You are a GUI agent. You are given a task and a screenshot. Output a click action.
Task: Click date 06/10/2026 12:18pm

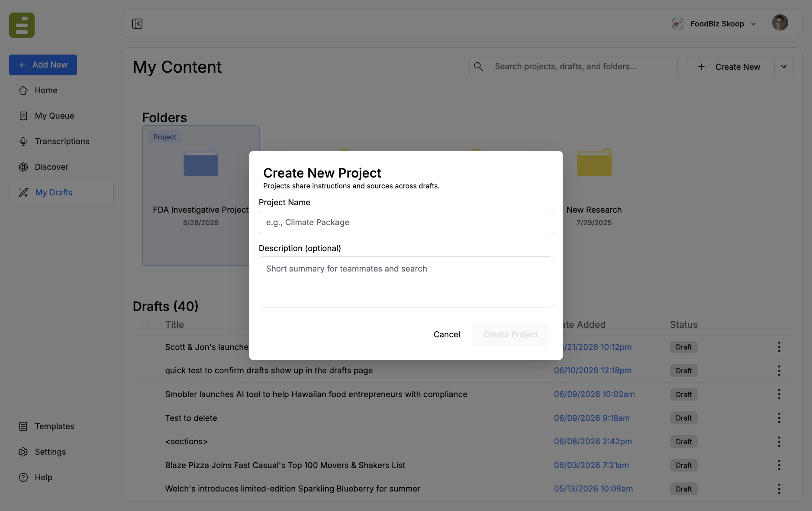coord(593,371)
